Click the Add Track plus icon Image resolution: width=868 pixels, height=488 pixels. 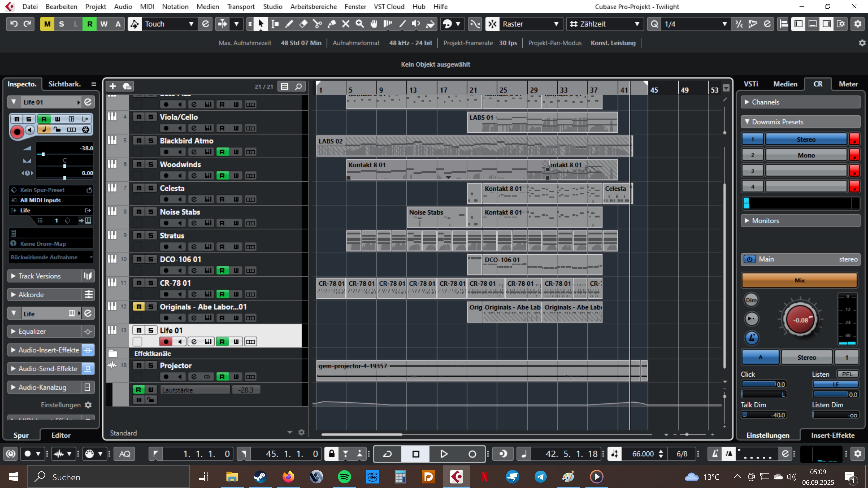click(x=113, y=86)
